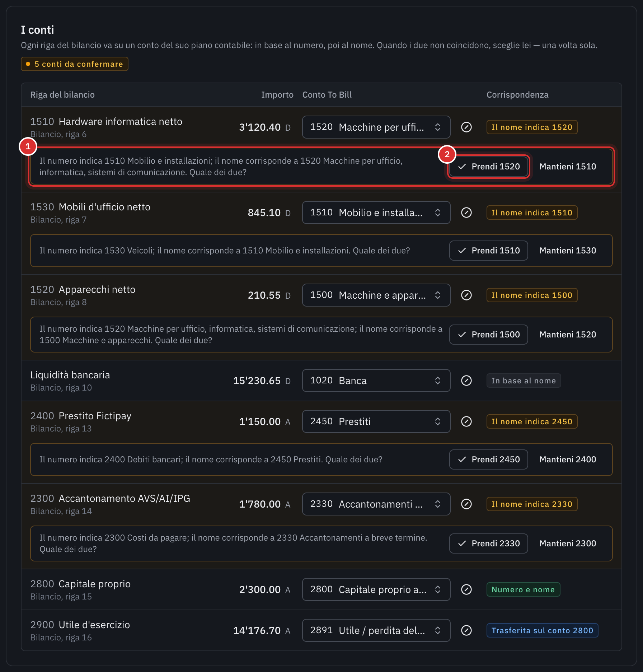Click the 'In base al nome' badge
643x672 pixels.
[x=524, y=381]
